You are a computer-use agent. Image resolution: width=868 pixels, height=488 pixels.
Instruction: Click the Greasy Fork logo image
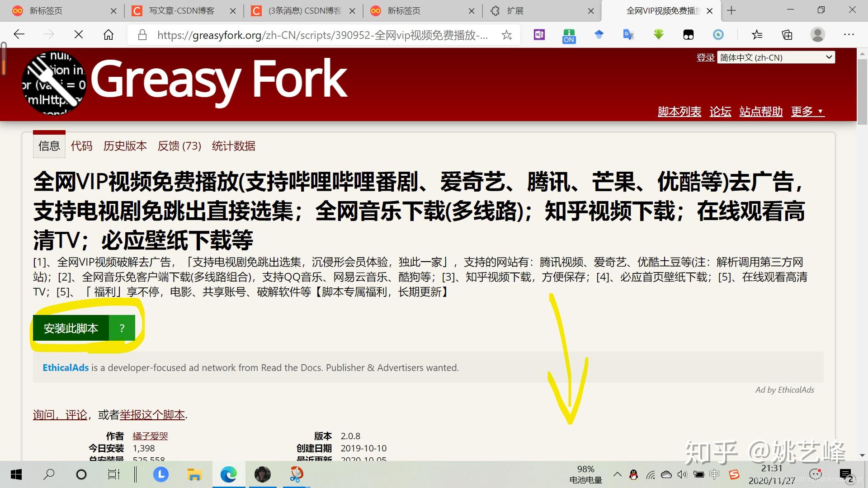54,83
